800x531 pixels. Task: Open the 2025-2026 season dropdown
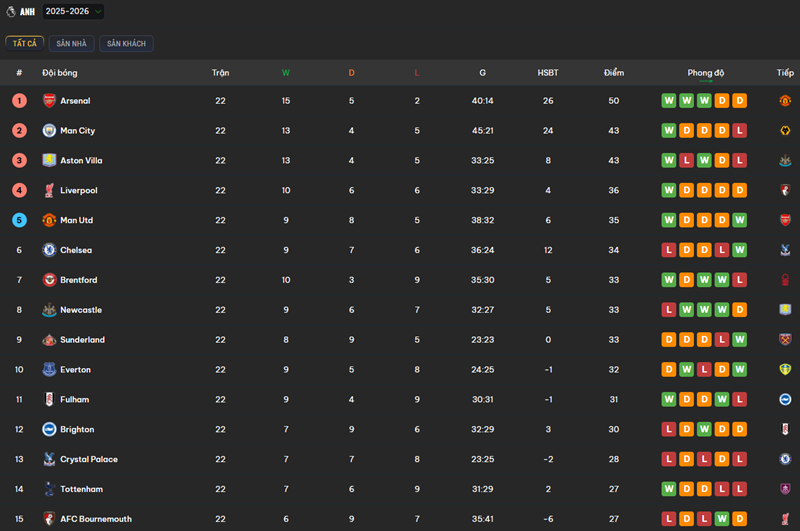point(73,11)
